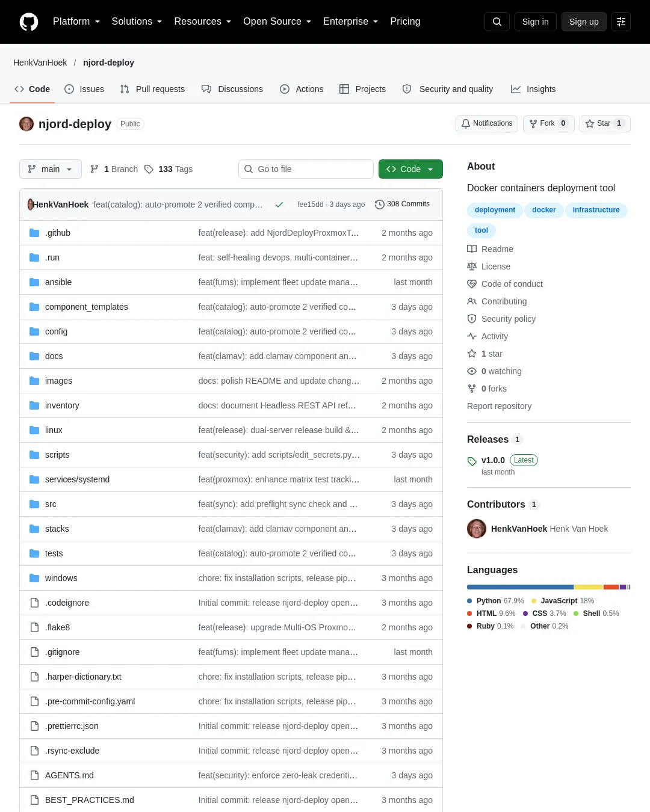Open the main branch selector dropdown
650x812 pixels.
pyautogui.click(x=50, y=169)
